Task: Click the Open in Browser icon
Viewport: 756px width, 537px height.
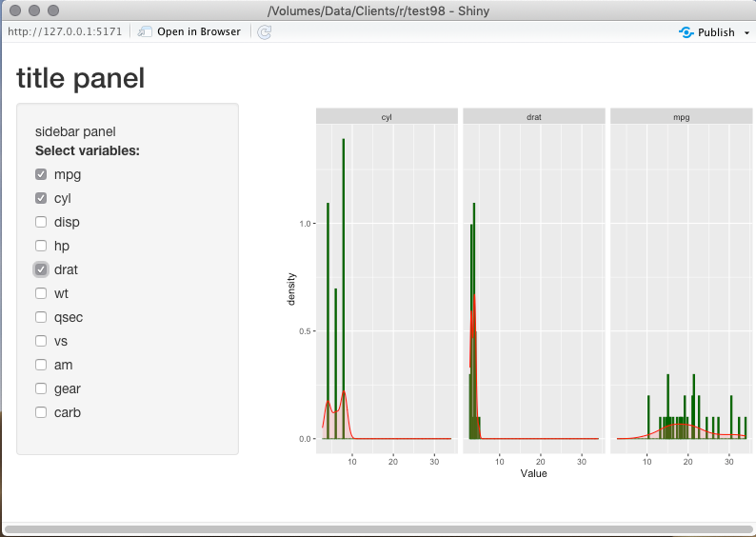Action: [x=145, y=31]
